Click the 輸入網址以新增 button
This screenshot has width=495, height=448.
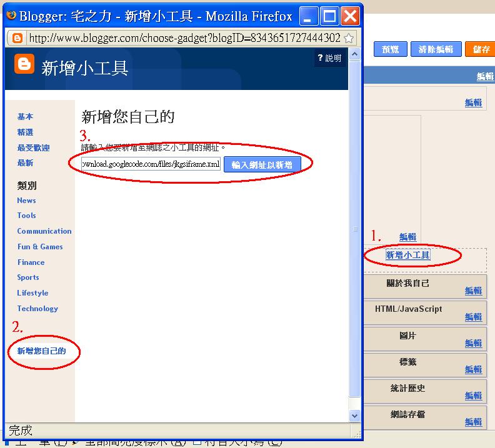[x=262, y=165]
